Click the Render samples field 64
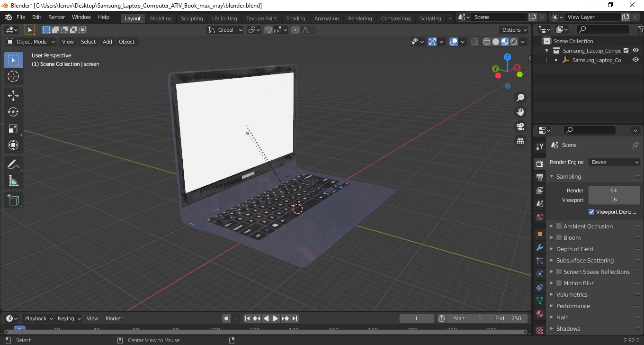 pyautogui.click(x=614, y=191)
